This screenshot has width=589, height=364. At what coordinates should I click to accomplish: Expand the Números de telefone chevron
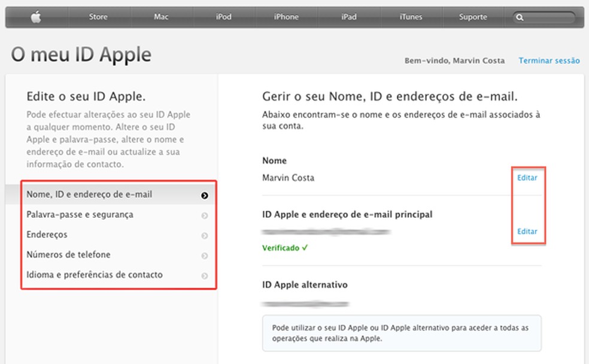tap(205, 254)
